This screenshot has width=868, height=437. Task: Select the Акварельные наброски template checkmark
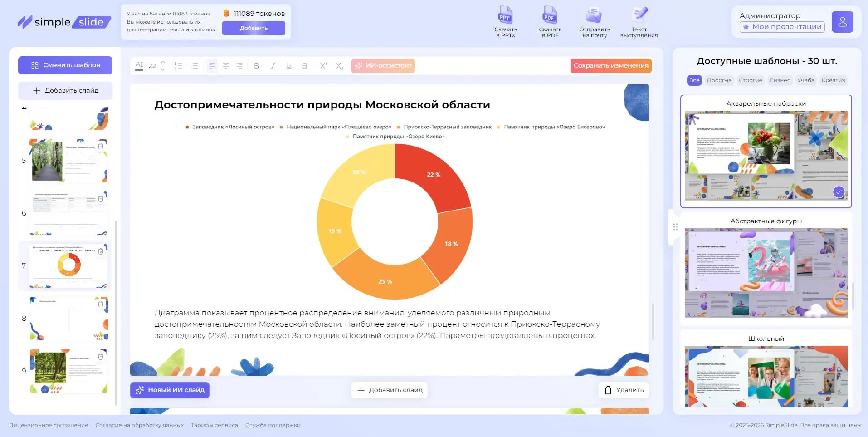pyautogui.click(x=839, y=192)
